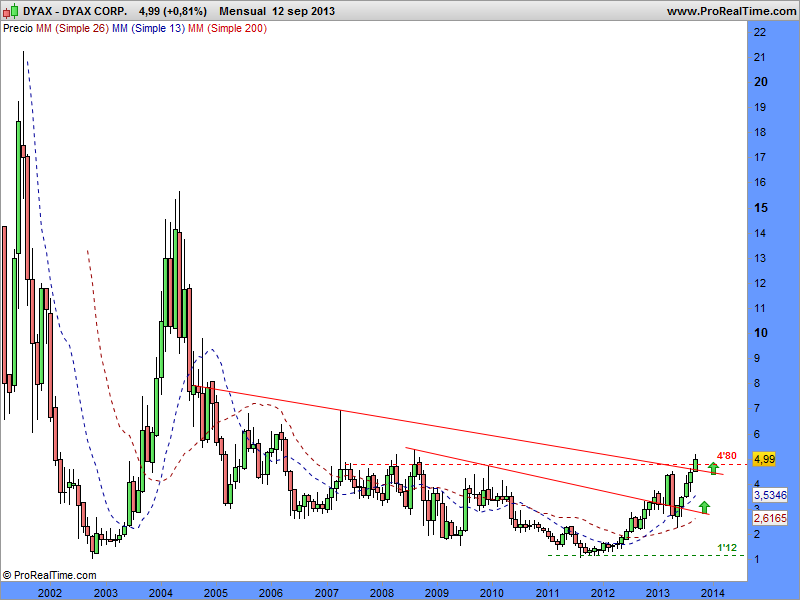The image size is (800, 600).
Task: Select the "MM (Simple 200)" indicator label
Action: [228, 29]
